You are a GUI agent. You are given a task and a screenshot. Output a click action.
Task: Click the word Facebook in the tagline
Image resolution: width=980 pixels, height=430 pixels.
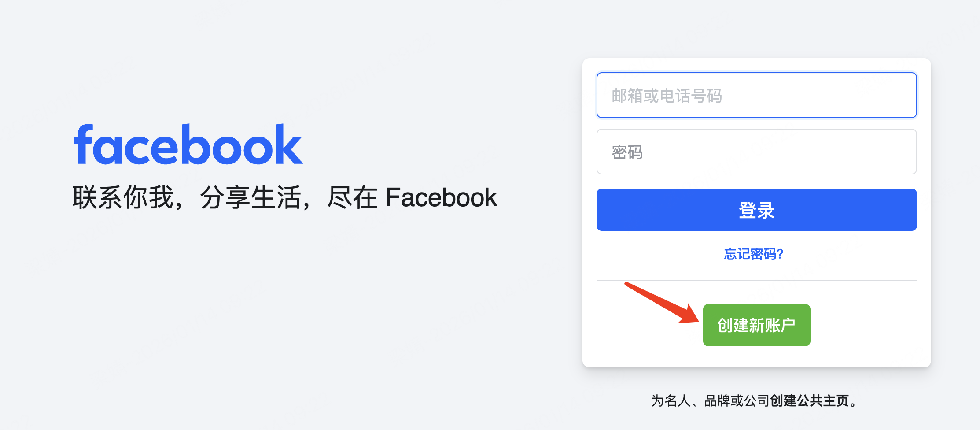click(441, 197)
